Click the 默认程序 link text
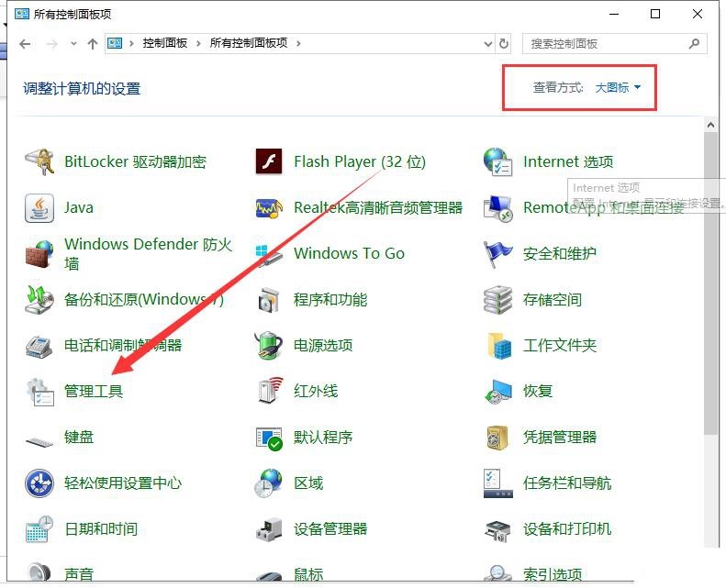This screenshot has width=726, height=588. (323, 438)
